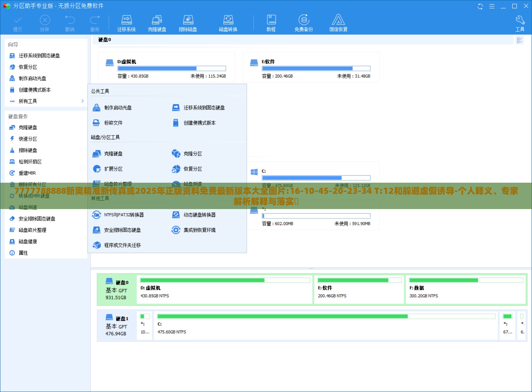Image resolution: width=532 pixels, height=392 pixels.
Task: Select the 擦除磁盘 toolbar icon
Action: point(188,23)
